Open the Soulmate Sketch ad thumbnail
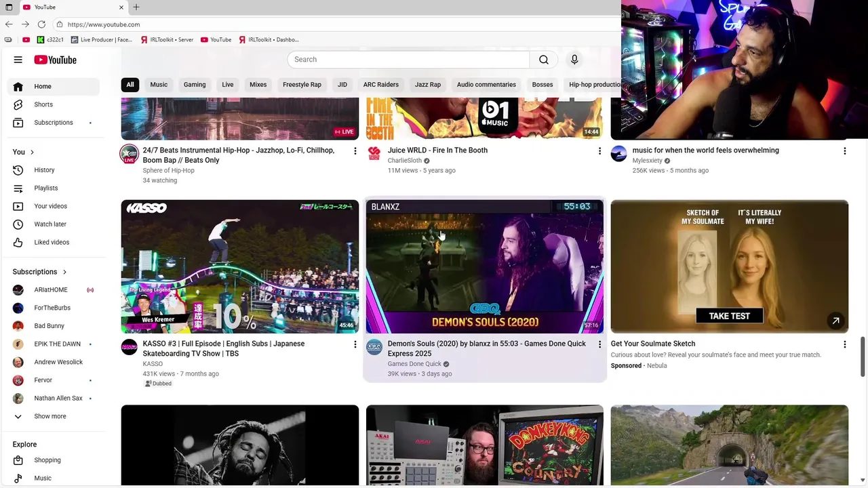This screenshot has height=488, width=868. pyautogui.click(x=730, y=266)
